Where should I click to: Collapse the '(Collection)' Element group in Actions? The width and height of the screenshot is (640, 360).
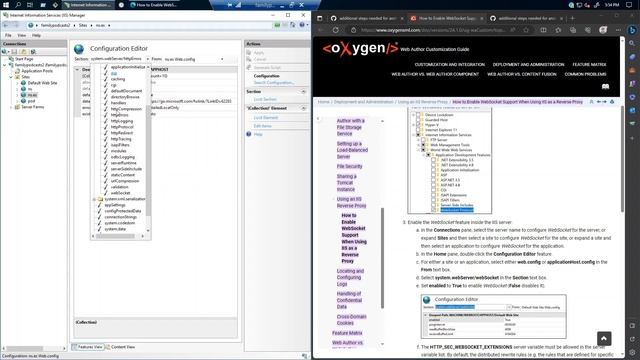coord(303,109)
